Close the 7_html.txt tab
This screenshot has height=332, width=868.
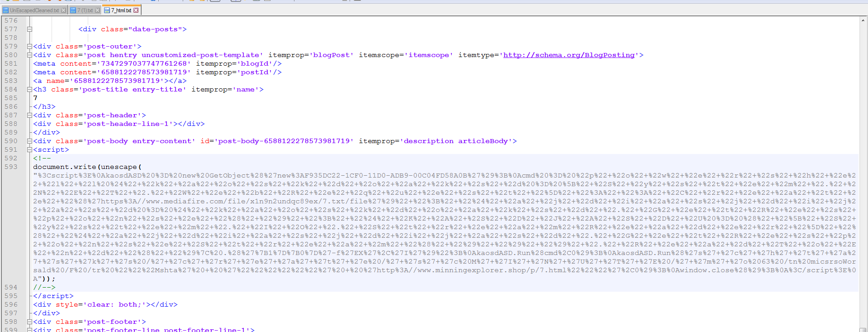coord(136,10)
